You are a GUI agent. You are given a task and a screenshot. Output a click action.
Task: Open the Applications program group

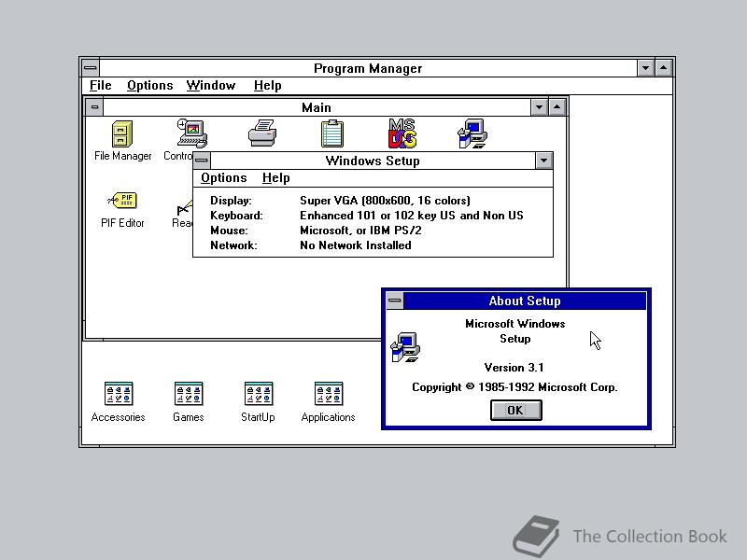click(329, 394)
